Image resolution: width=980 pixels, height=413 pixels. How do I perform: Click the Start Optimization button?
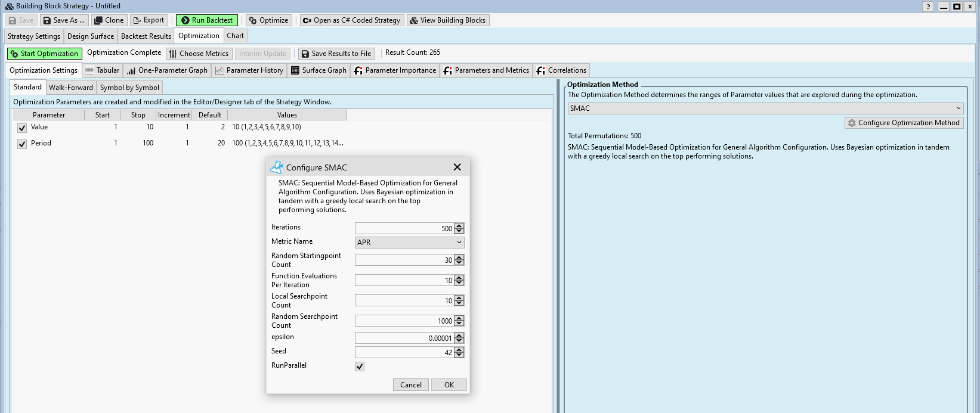coord(44,54)
